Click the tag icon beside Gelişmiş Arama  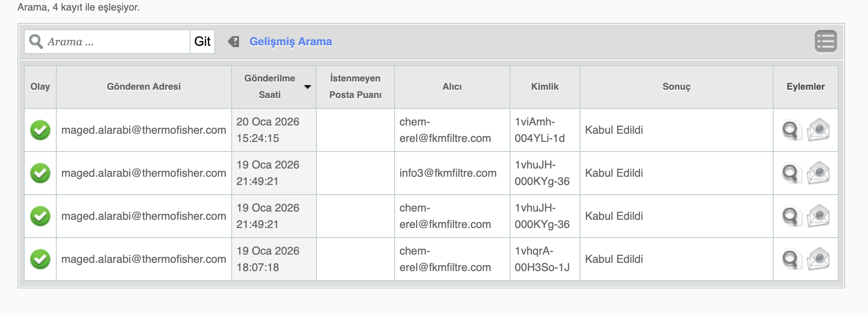pyautogui.click(x=233, y=42)
